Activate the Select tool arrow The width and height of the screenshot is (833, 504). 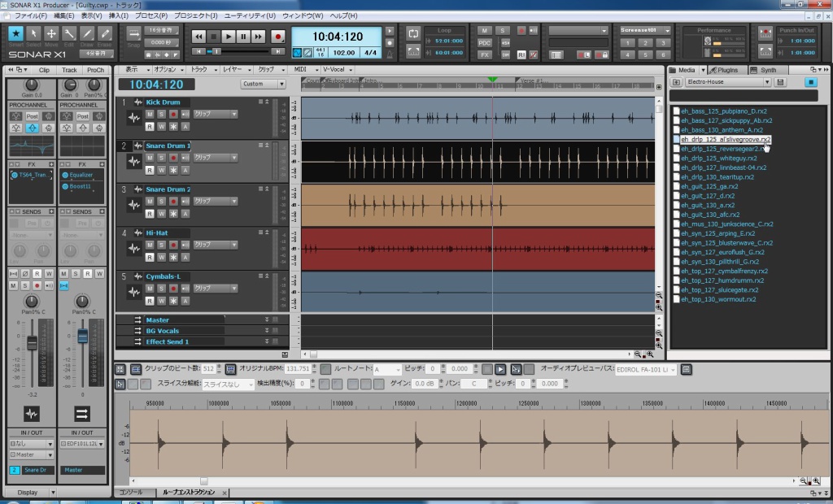click(33, 34)
